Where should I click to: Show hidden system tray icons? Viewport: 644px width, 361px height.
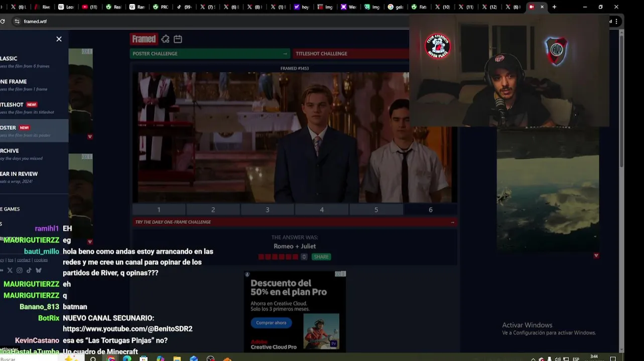[533, 359]
